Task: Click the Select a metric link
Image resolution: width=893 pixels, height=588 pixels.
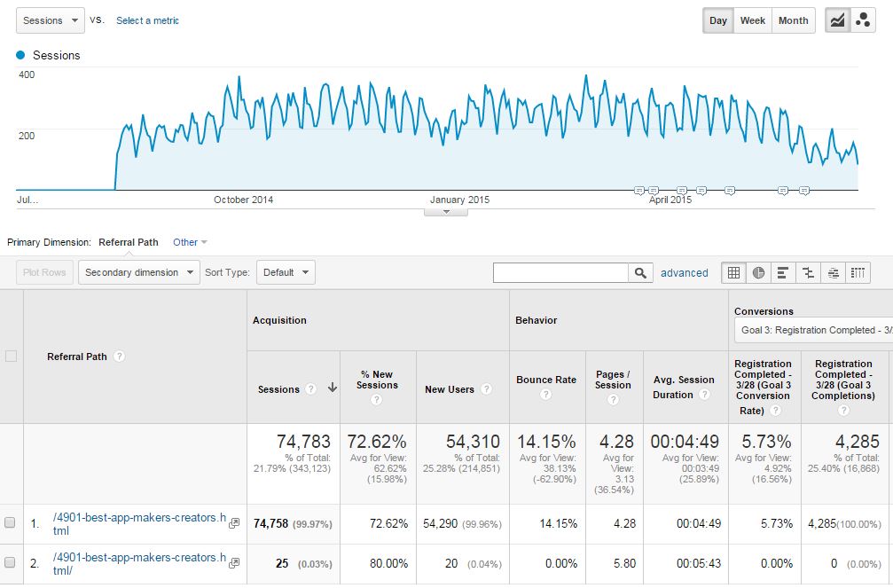Action: point(147,20)
